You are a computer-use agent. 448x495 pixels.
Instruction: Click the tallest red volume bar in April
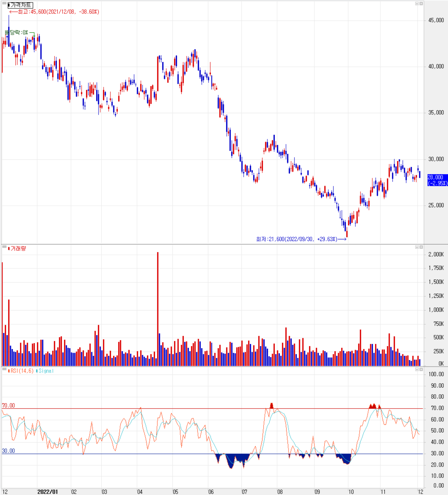pyautogui.click(x=158, y=309)
